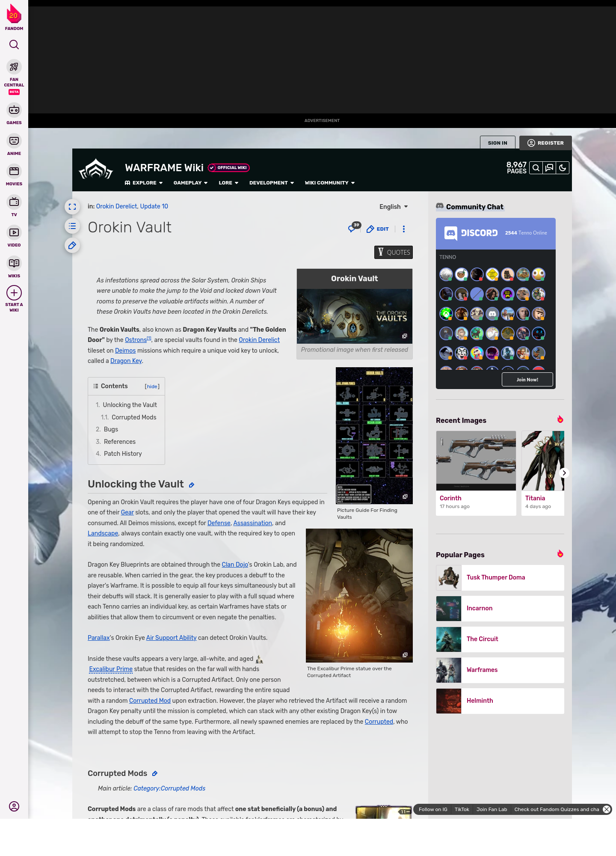Open the Helminth popular page

coord(500,701)
